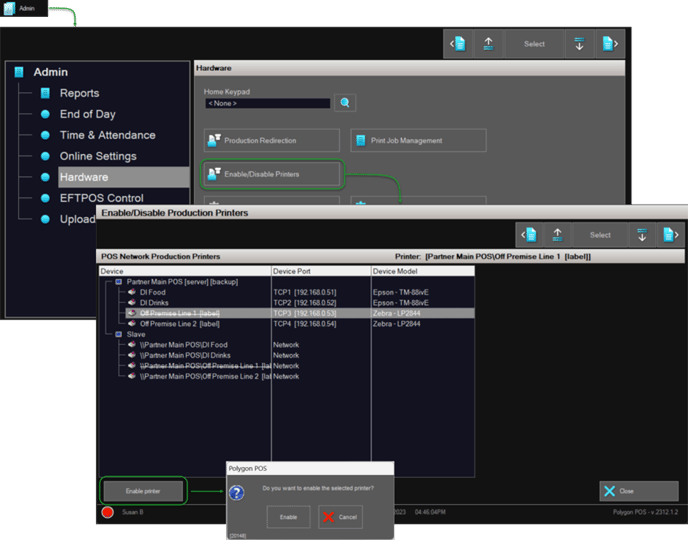Collapse the Slave node

[x=118, y=334]
